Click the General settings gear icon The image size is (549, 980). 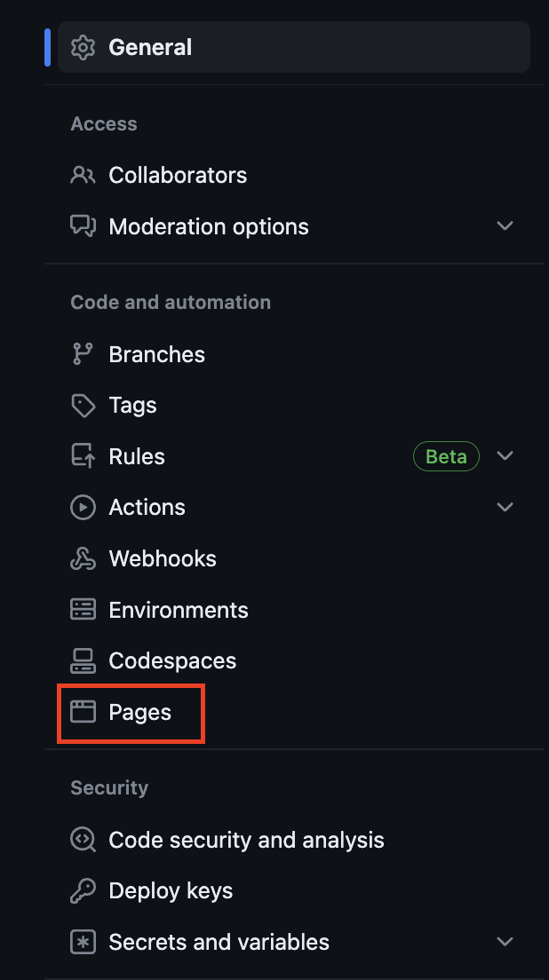pyautogui.click(x=82, y=47)
